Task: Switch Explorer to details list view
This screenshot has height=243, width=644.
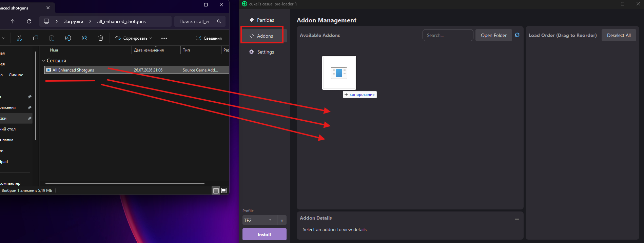Action: pos(216,190)
